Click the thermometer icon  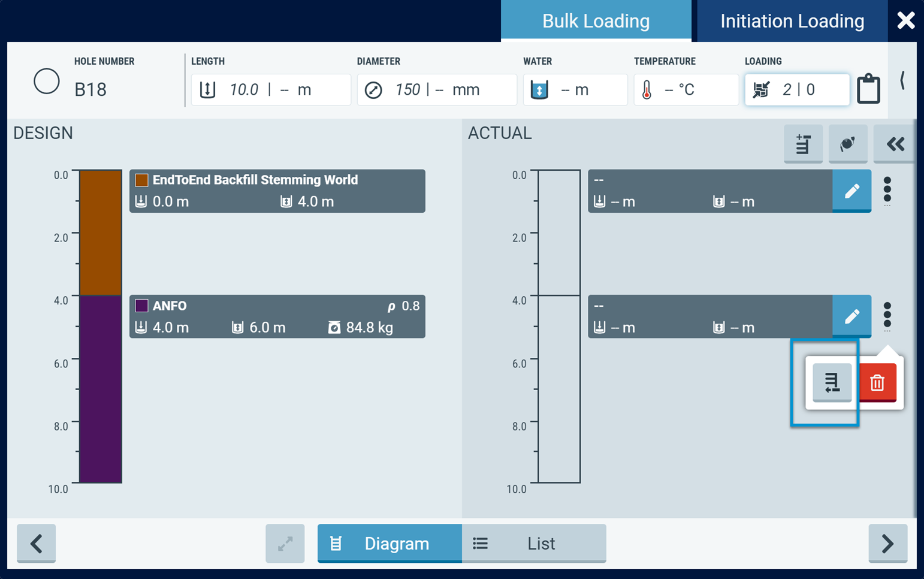coord(647,91)
